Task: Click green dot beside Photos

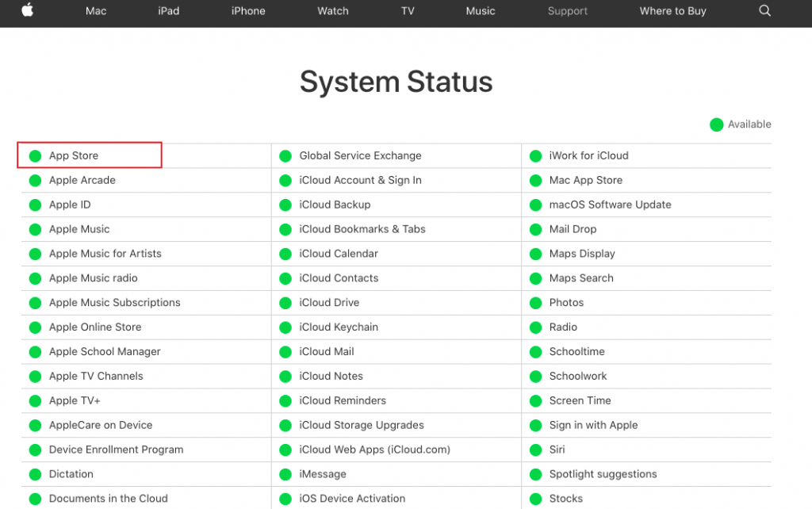Action: 535,303
